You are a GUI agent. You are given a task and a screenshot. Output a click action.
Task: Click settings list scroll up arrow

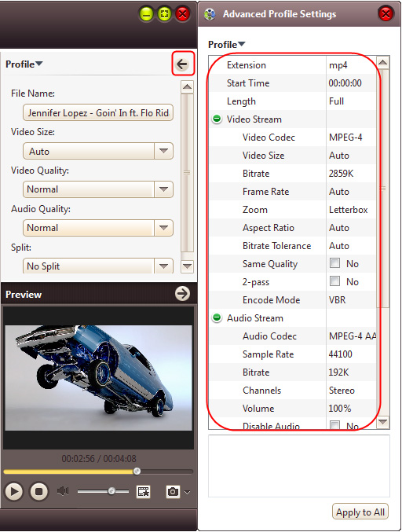pos(382,62)
